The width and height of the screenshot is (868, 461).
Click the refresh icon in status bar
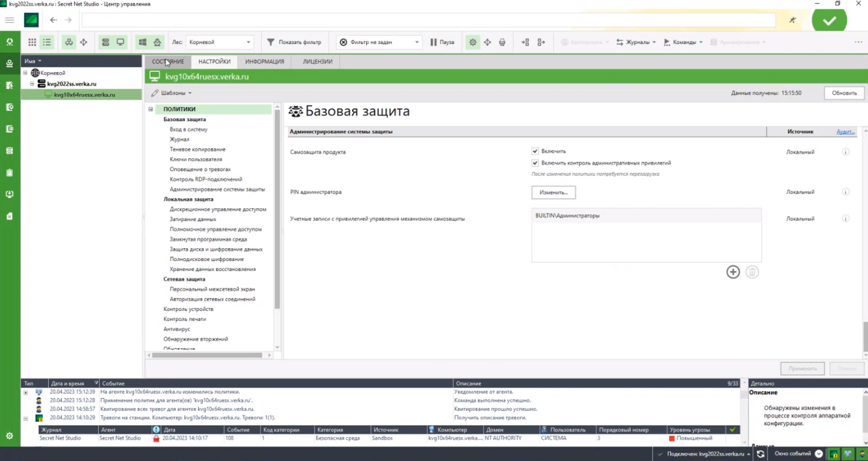pyautogui.click(x=761, y=454)
